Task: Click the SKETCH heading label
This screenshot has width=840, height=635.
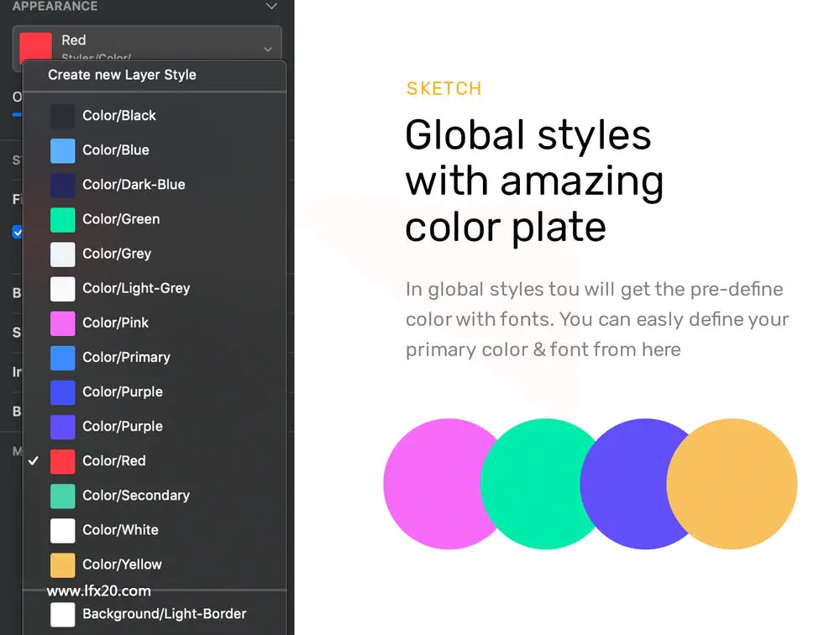Action: 444,88
